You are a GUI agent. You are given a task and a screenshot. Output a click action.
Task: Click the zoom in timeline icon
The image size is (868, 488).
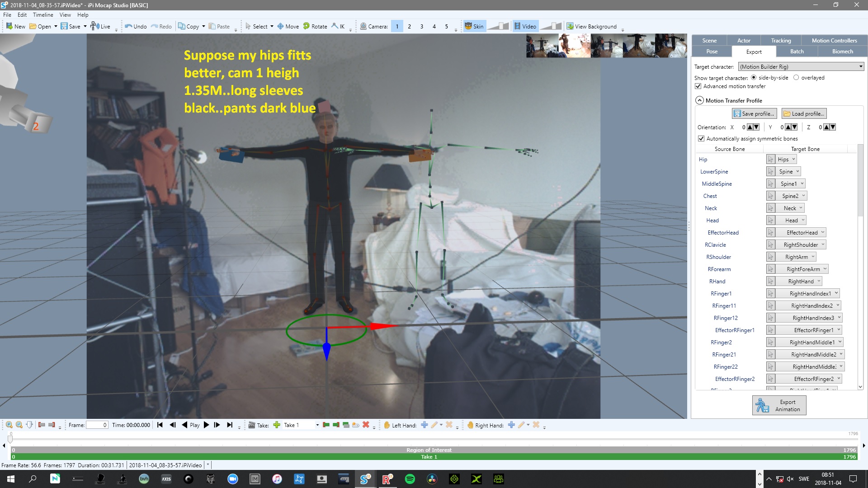coord(9,425)
